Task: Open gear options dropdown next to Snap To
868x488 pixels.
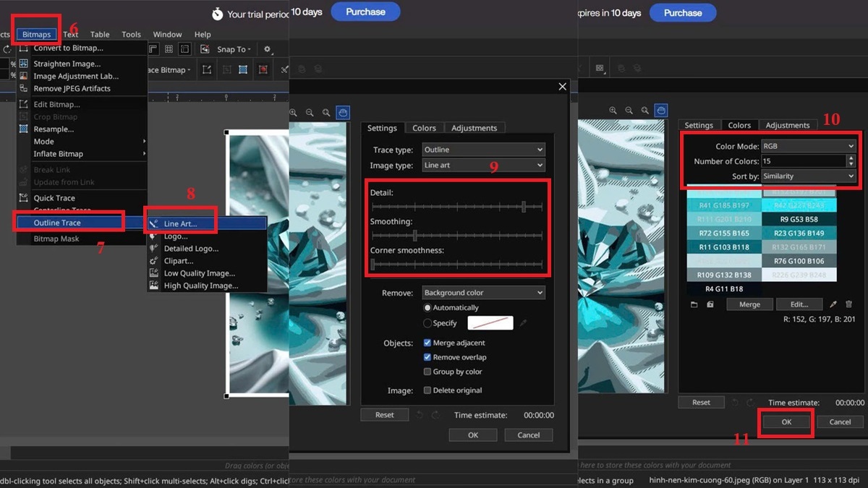Action: click(268, 49)
